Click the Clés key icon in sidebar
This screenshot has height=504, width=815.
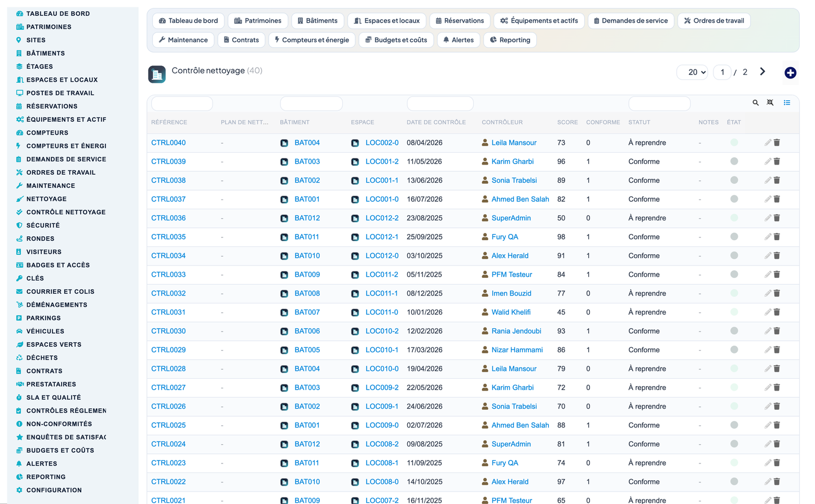(19, 278)
